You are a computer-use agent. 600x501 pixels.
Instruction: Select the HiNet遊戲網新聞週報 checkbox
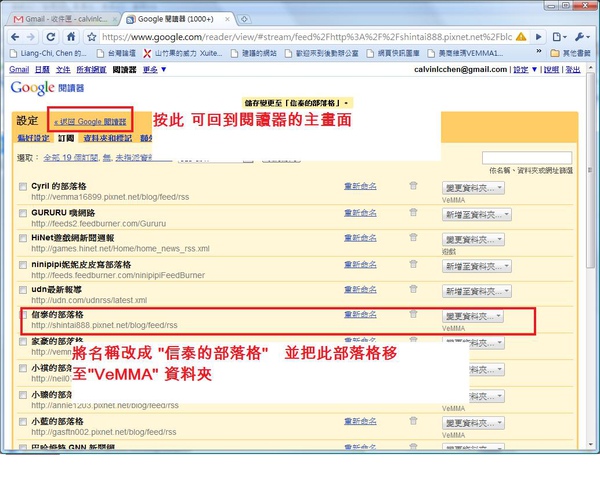23,238
